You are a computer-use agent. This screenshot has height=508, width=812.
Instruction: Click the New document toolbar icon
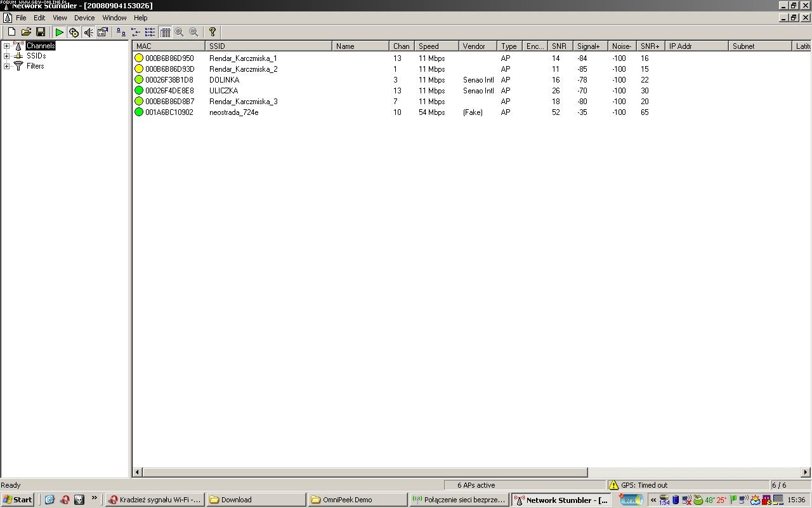click(11, 32)
